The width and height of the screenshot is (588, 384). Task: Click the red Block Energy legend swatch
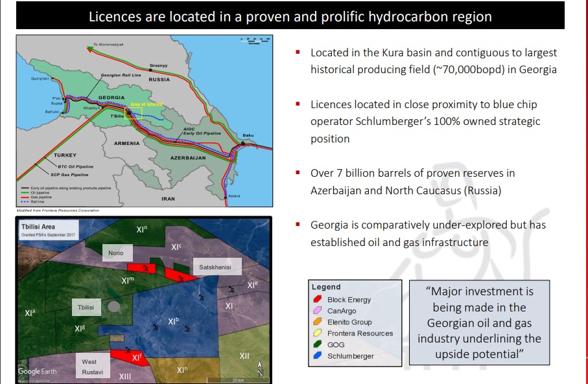[317, 299]
